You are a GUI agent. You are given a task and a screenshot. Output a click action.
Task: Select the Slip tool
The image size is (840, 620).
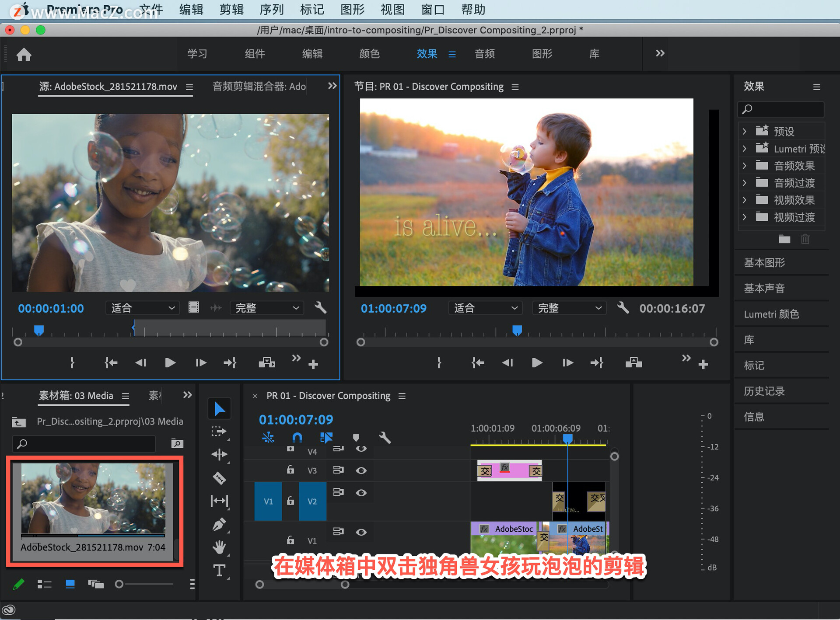pyautogui.click(x=219, y=501)
